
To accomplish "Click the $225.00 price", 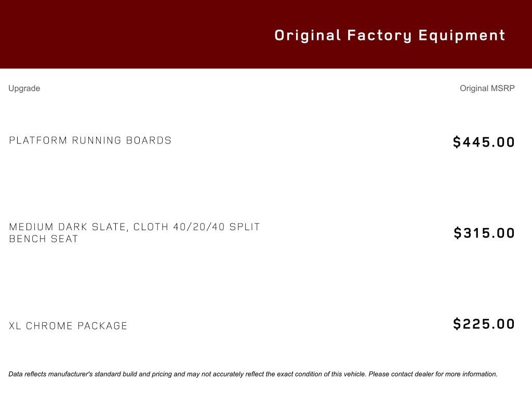I will pos(484,324).
